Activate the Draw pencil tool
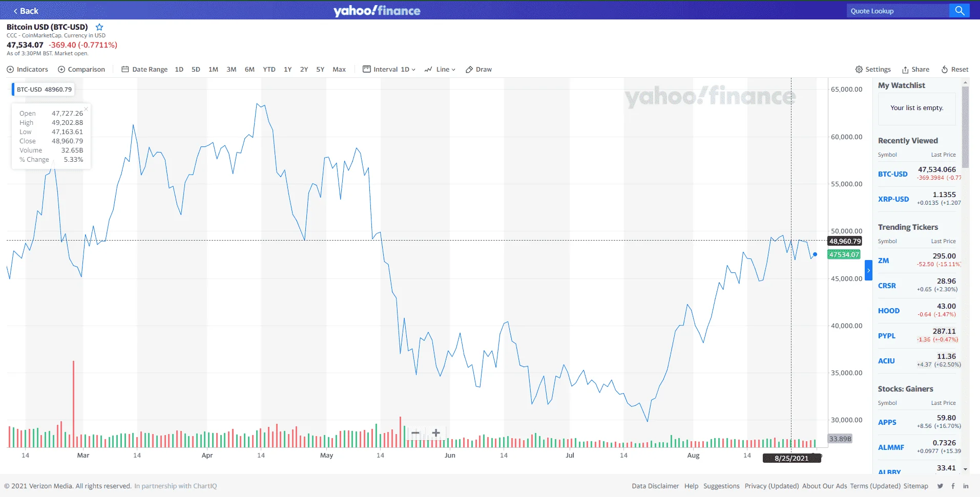This screenshot has height=497, width=980. pyautogui.click(x=478, y=70)
